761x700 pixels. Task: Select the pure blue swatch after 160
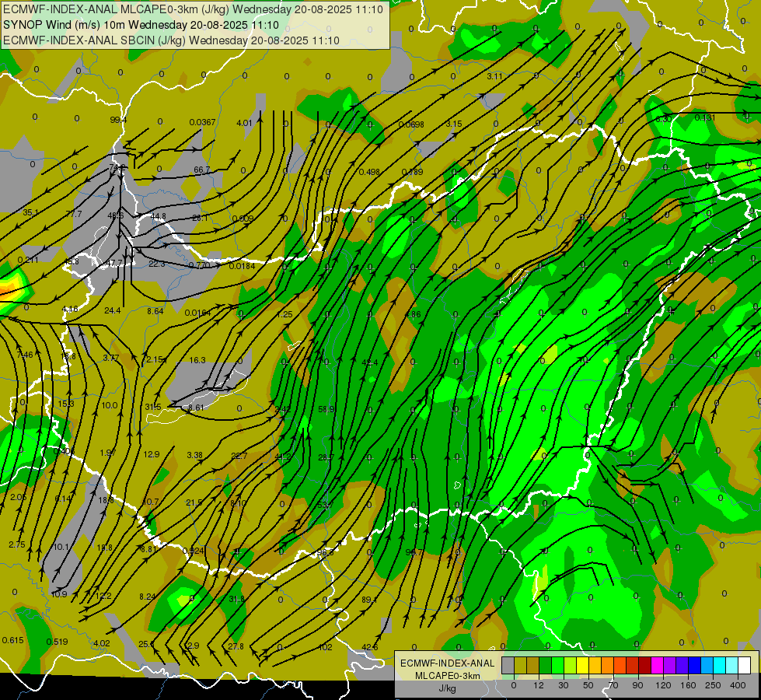point(694,665)
